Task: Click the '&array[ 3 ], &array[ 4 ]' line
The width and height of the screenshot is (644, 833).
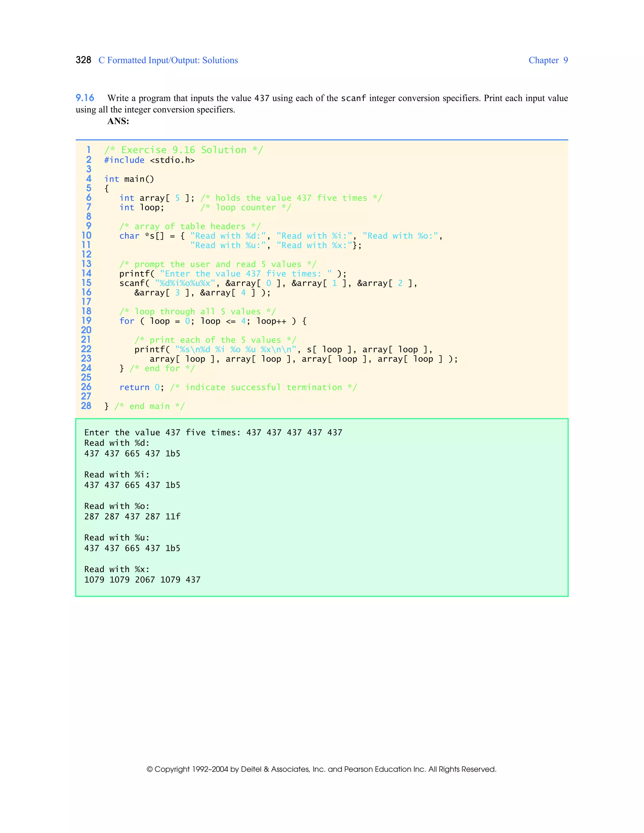Action: 202,293
